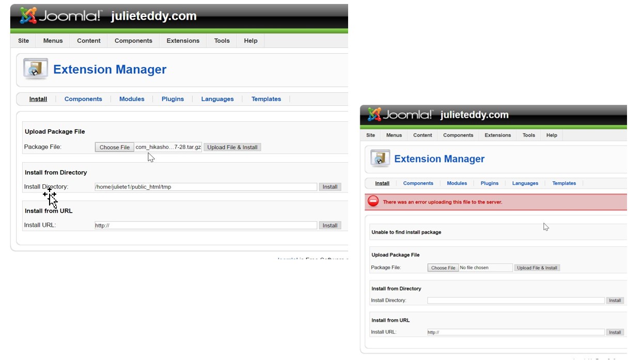Click Choose File button in left window

click(x=115, y=147)
